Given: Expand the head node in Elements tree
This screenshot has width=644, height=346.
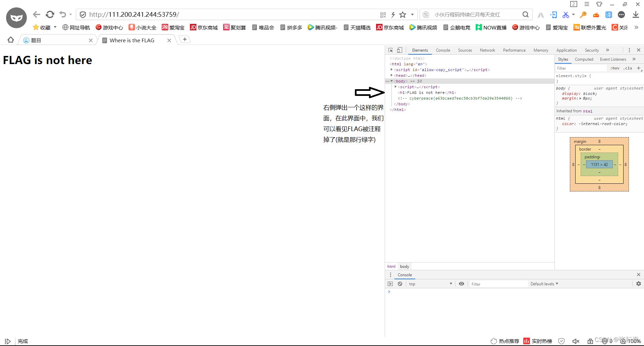Looking at the screenshot, I should [x=391, y=75].
